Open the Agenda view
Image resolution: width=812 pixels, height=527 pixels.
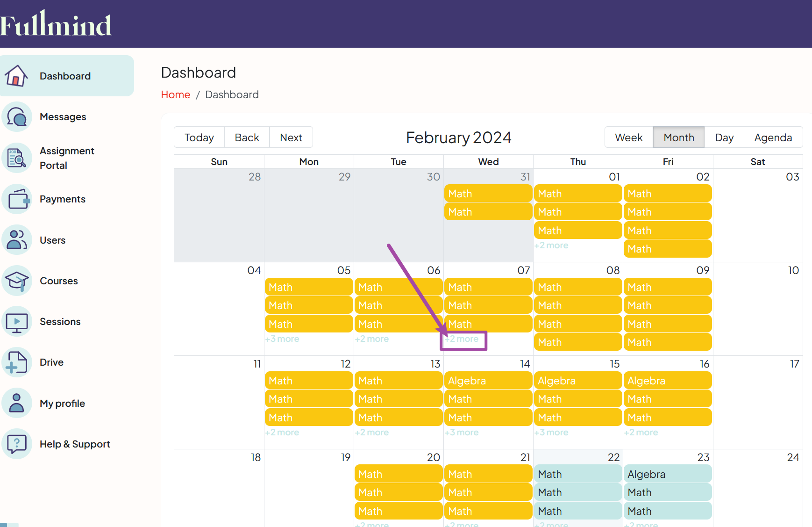coord(773,137)
